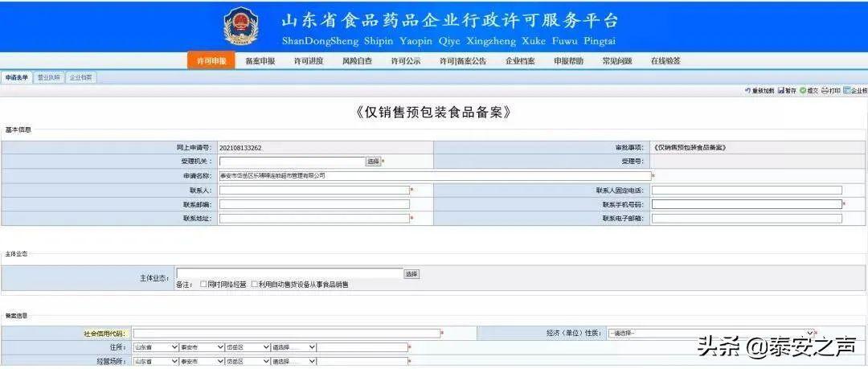Open the 经营场所 district dropdown
This screenshot has width=868, height=369.
pyautogui.click(x=248, y=361)
